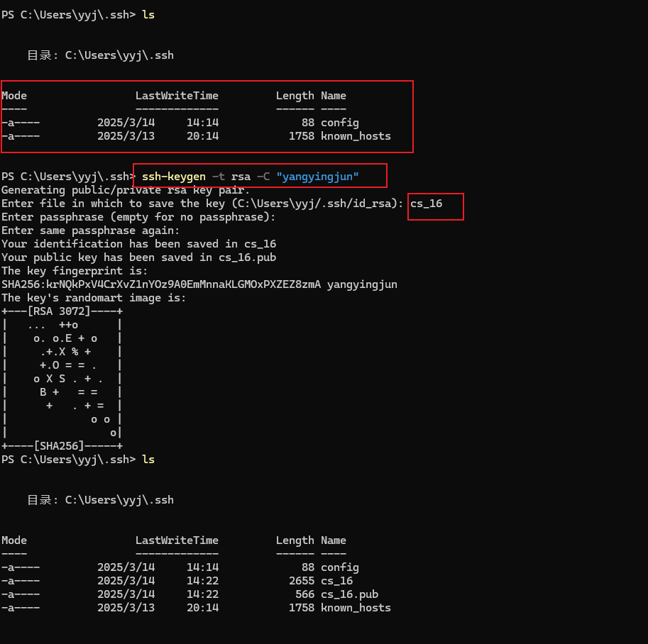Click the "yangyingjun" quoted comment argument
The width and height of the screenshot is (648, 644).
[317, 177]
